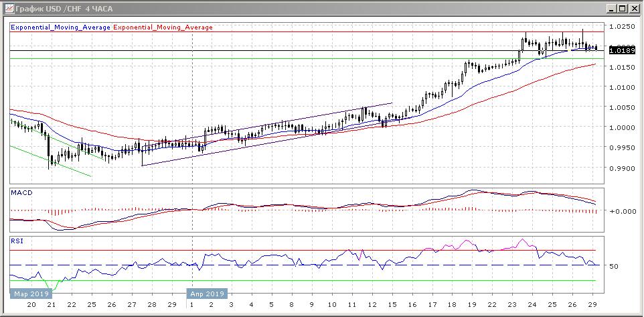The height and width of the screenshot is (317, 644).
Task: Click the MACD indicator label
Action: point(21,193)
